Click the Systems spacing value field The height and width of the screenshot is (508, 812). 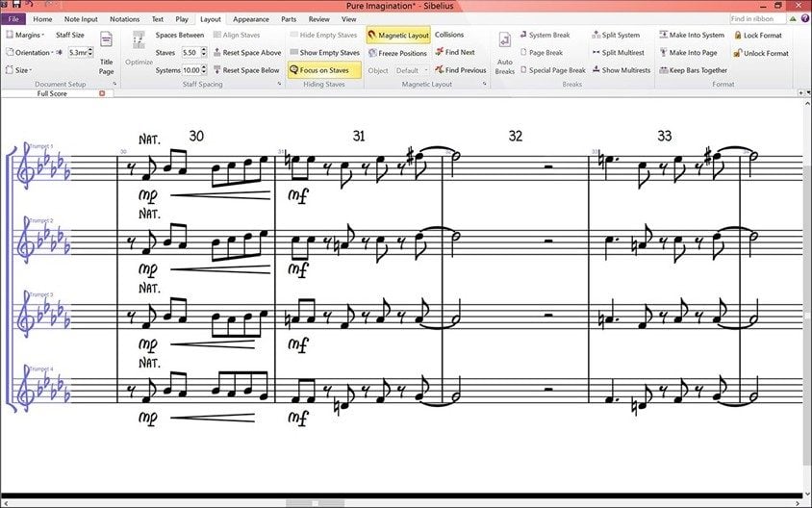[x=190, y=70]
